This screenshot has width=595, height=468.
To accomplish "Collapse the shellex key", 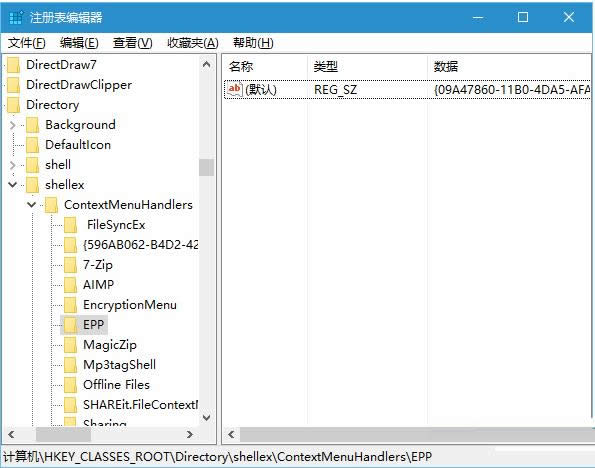I will tap(13, 185).
